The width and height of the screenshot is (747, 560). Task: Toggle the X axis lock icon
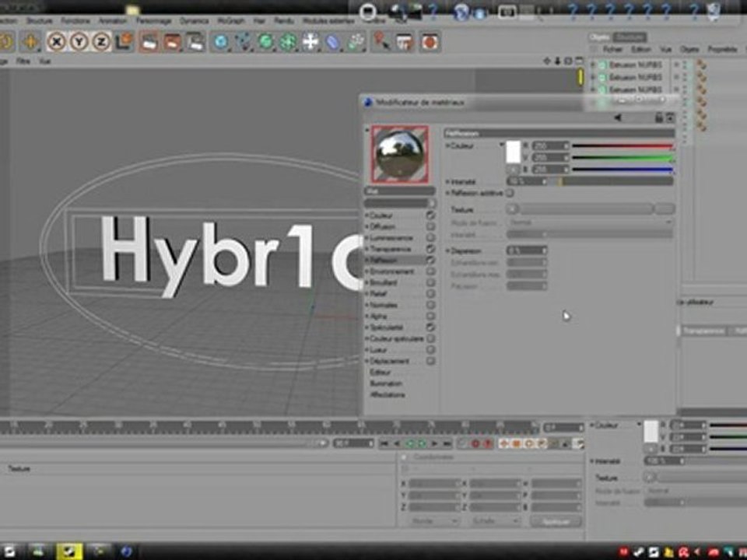57,42
